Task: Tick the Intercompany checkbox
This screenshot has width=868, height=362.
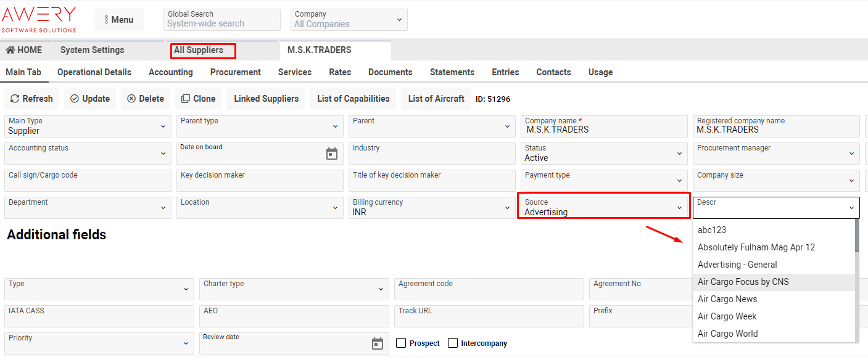Action: coord(453,343)
